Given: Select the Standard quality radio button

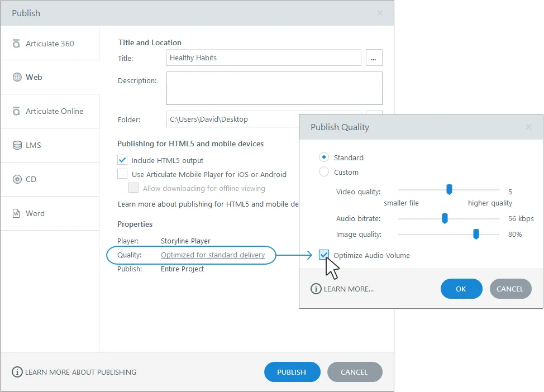Looking at the screenshot, I should pos(324,157).
